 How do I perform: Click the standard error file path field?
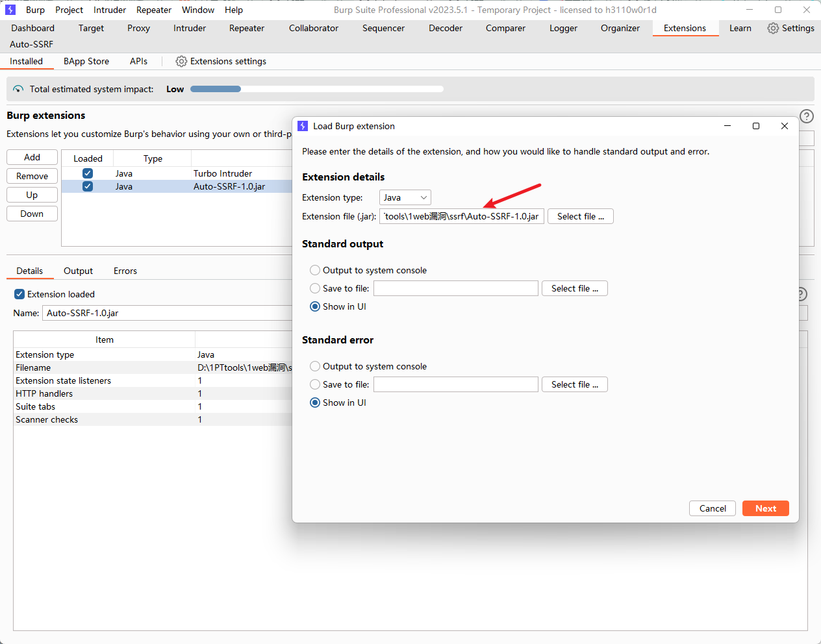point(456,384)
